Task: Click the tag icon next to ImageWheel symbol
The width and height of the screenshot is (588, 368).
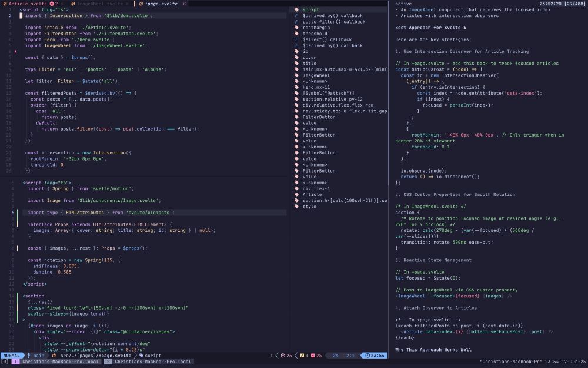Action: (296, 75)
